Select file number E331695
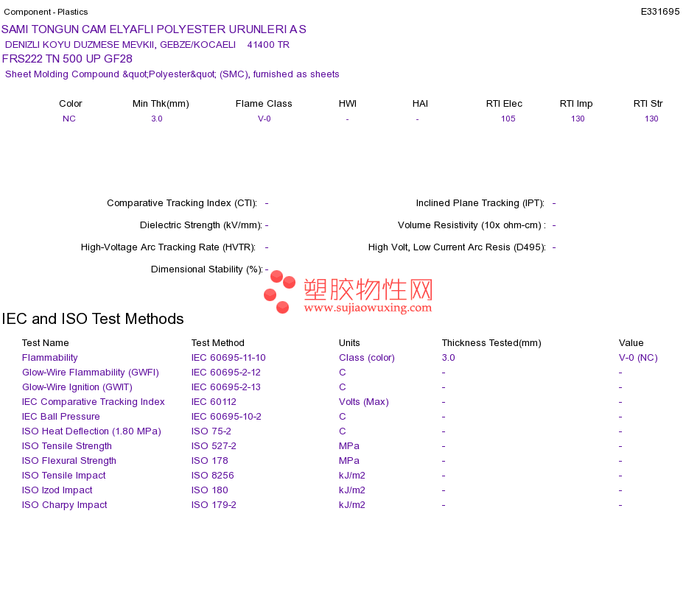Viewport: 700px width, 589px height. point(659,12)
